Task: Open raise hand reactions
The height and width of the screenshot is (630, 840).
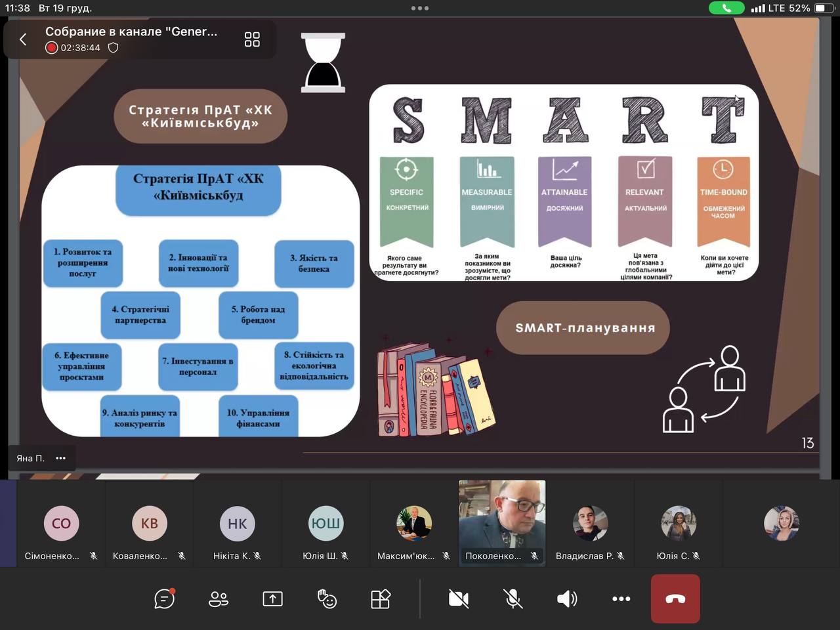Action: [x=326, y=598]
